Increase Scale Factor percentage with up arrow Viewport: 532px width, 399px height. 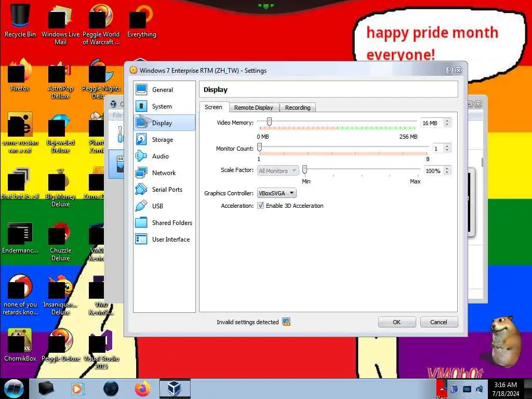(x=447, y=168)
